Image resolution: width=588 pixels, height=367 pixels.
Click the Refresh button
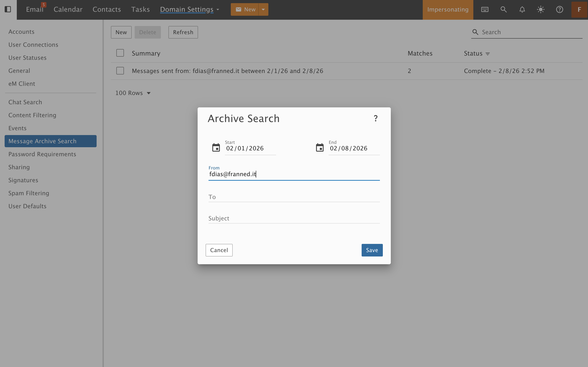(183, 32)
